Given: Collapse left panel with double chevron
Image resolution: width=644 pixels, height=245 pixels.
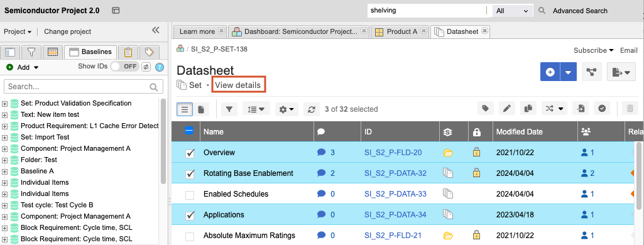Looking at the screenshot, I should (155, 30).
